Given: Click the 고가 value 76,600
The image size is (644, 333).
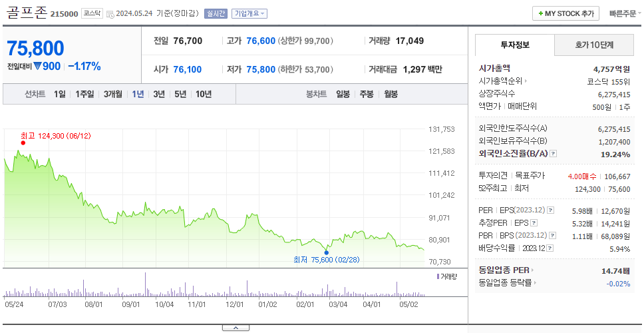Looking at the screenshot, I should [261, 41].
